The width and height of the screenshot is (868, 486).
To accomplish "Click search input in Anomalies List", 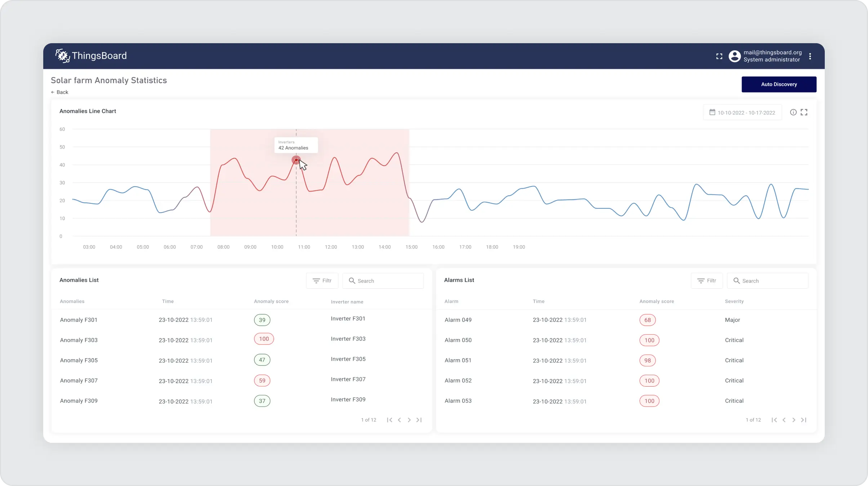I will (384, 280).
